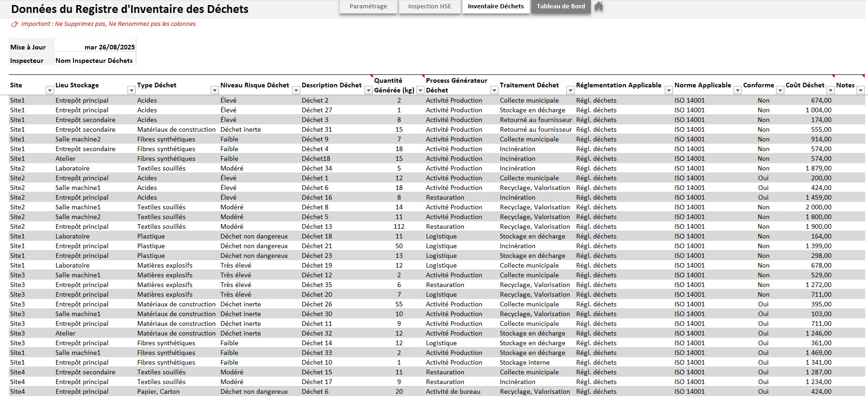The image size is (868, 397).
Task: Click the Nom Inspecteur Déchets field
Action: (94, 61)
